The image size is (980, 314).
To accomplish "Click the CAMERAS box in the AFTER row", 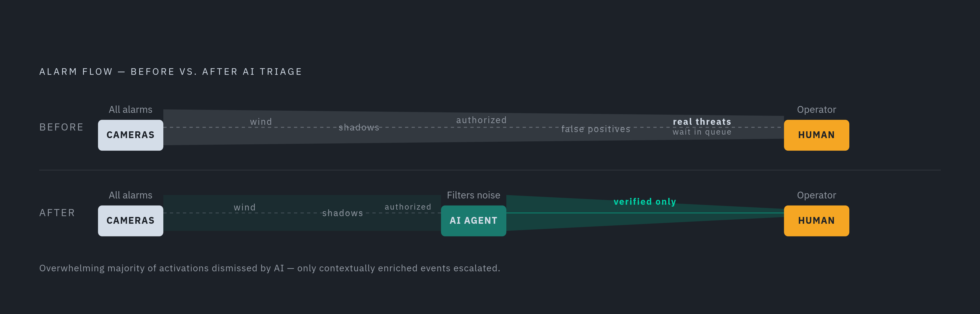I will pos(130,220).
